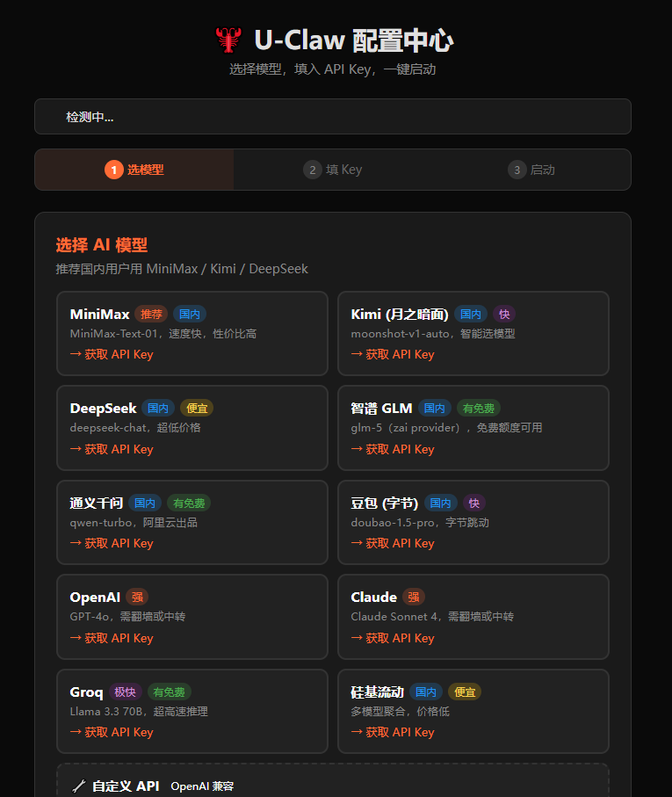Open Claude 获取 API Key link
Screen dimensions: 672x797
pyautogui.click(x=393, y=639)
